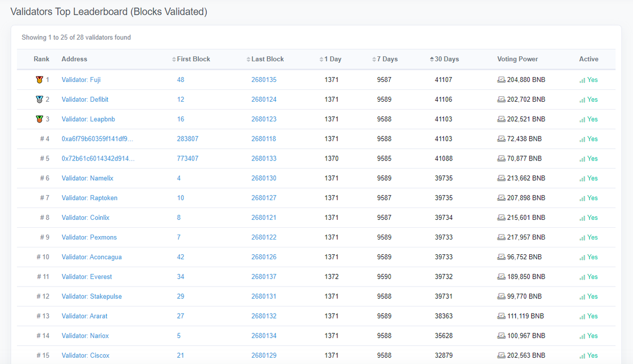Open Validator: Namelix address link
The height and width of the screenshot is (364, 633).
pos(88,178)
